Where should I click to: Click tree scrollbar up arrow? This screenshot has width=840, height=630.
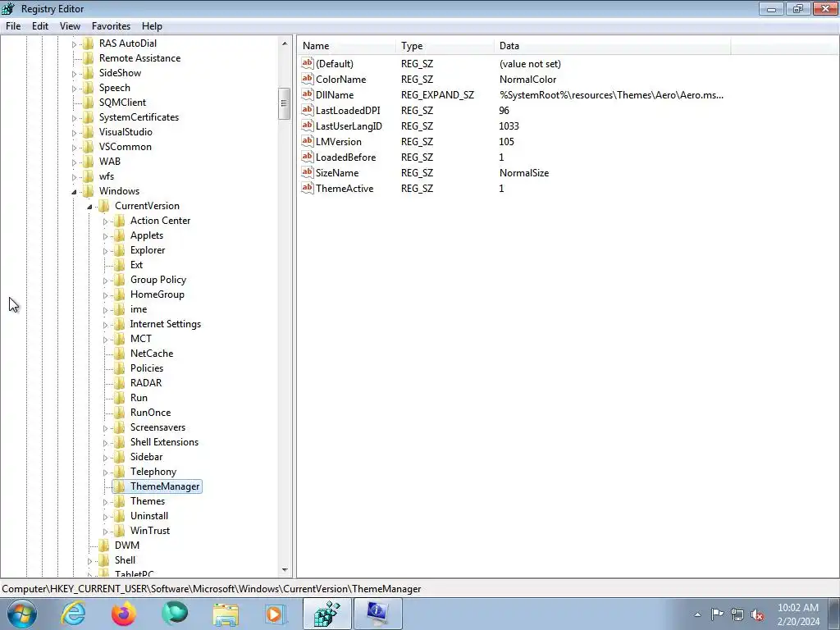point(285,43)
